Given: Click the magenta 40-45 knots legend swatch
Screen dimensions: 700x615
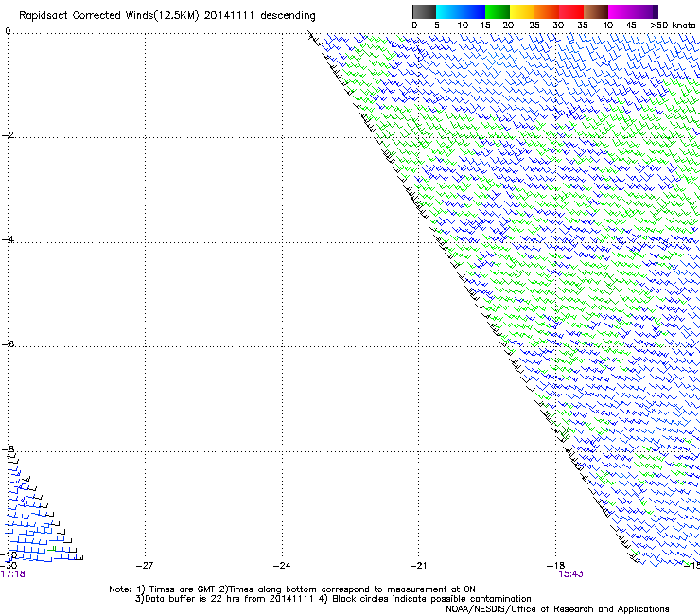Looking at the screenshot, I should (x=621, y=11).
